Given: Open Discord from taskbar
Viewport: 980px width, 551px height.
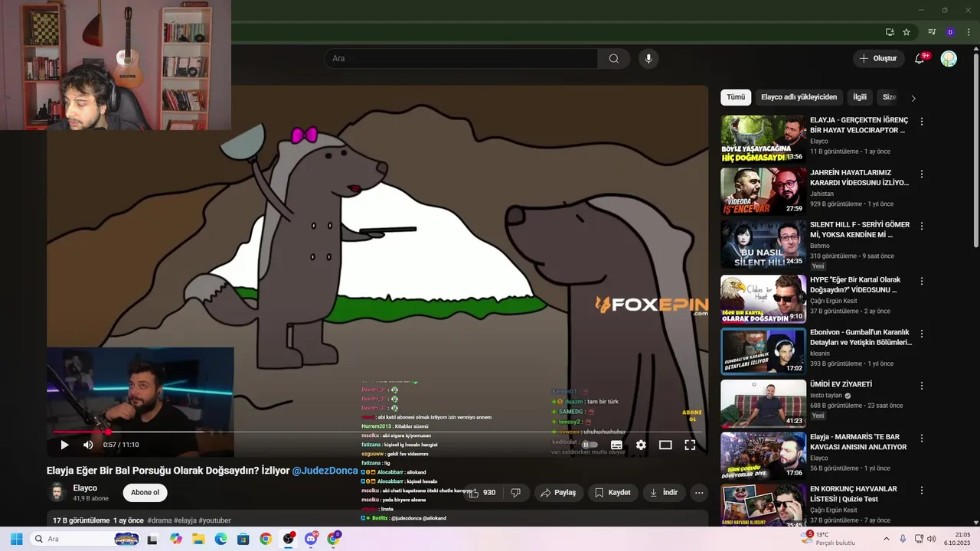Looking at the screenshot, I should pos(311,539).
